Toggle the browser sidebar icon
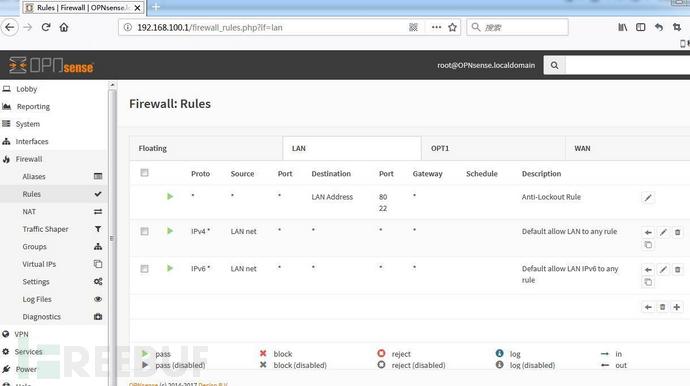 pos(641,27)
